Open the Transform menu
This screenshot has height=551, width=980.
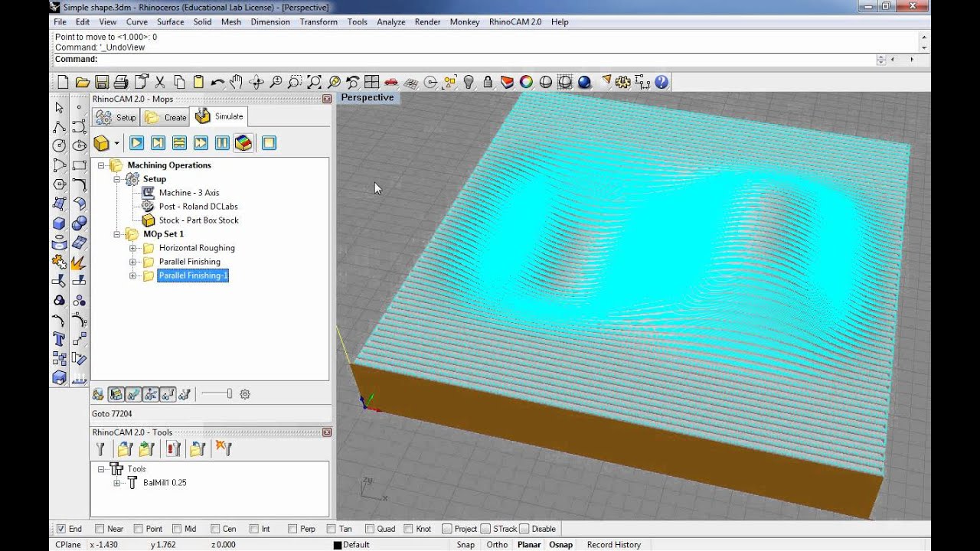click(x=318, y=22)
